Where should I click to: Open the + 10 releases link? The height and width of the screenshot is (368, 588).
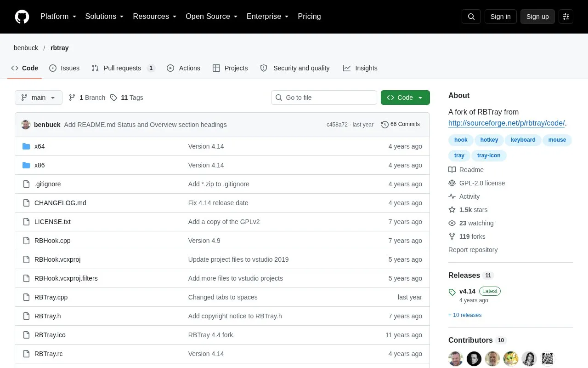tap(465, 315)
